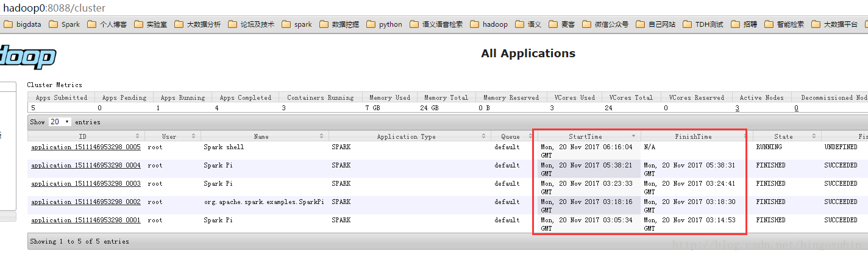This screenshot has width=868, height=257.
Task: Open the python bookmark folder
Action: coord(385,24)
